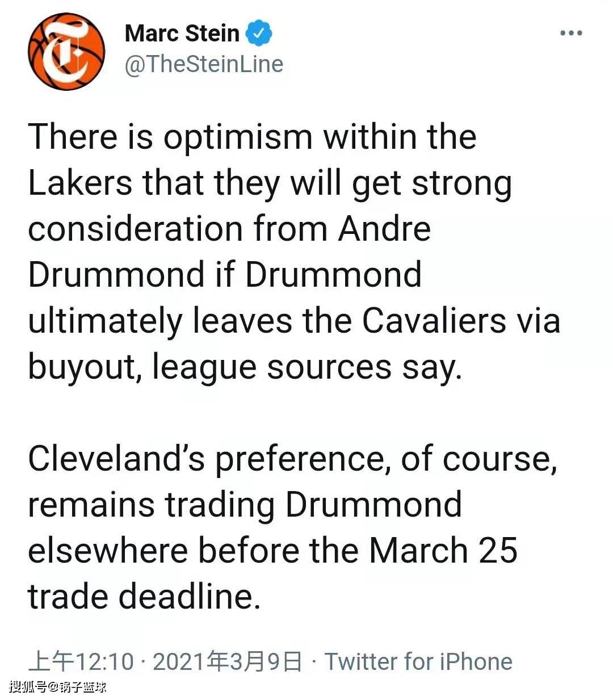
Task: Select the word elsewhere in the tweet
Action: point(108,550)
